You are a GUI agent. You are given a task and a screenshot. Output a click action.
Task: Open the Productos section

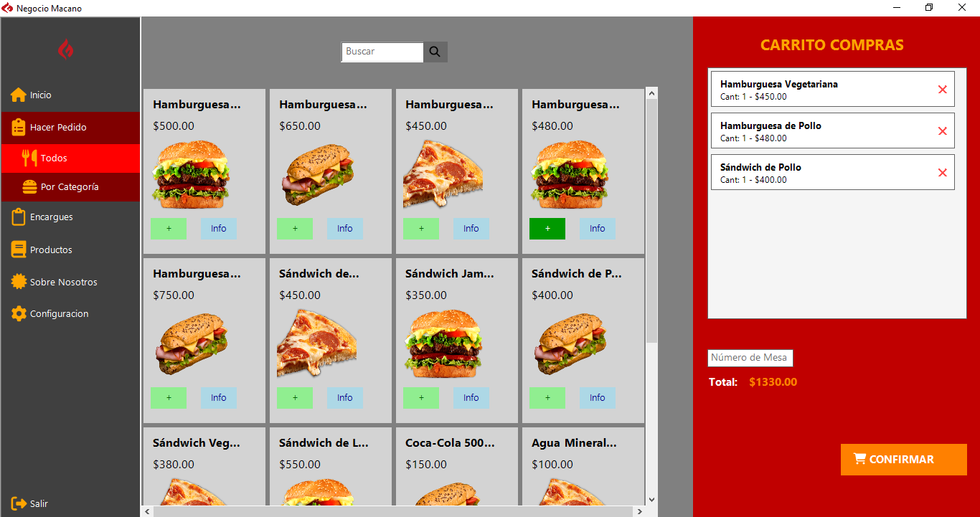pyautogui.click(x=70, y=250)
